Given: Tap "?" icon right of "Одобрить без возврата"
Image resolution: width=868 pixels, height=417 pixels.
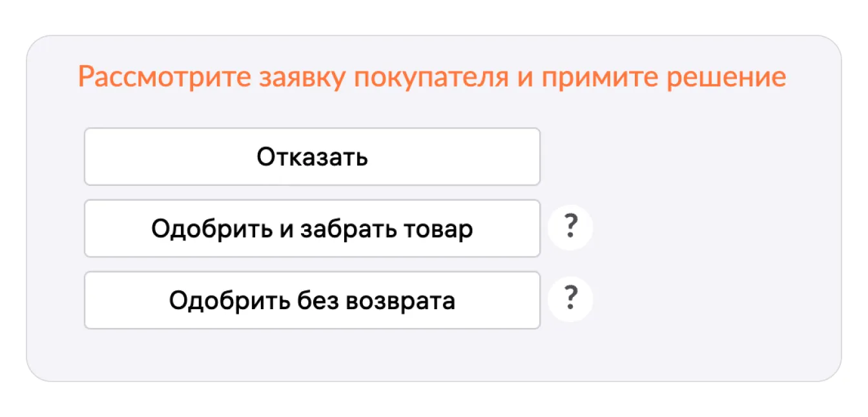Looking at the screenshot, I should pyautogui.click(x=570, y=300).
